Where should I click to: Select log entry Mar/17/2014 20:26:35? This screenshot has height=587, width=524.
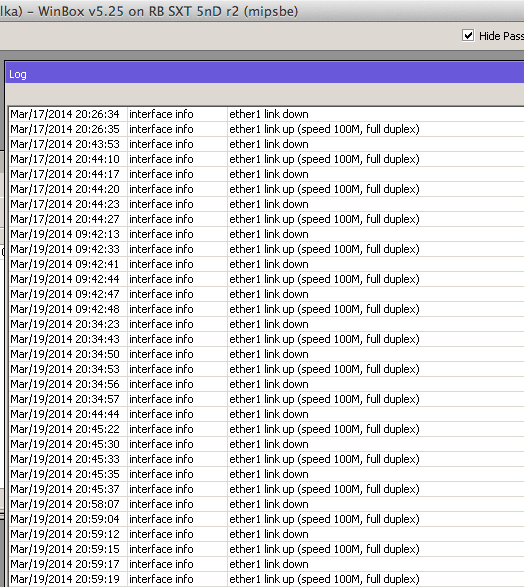pos(266,129)
